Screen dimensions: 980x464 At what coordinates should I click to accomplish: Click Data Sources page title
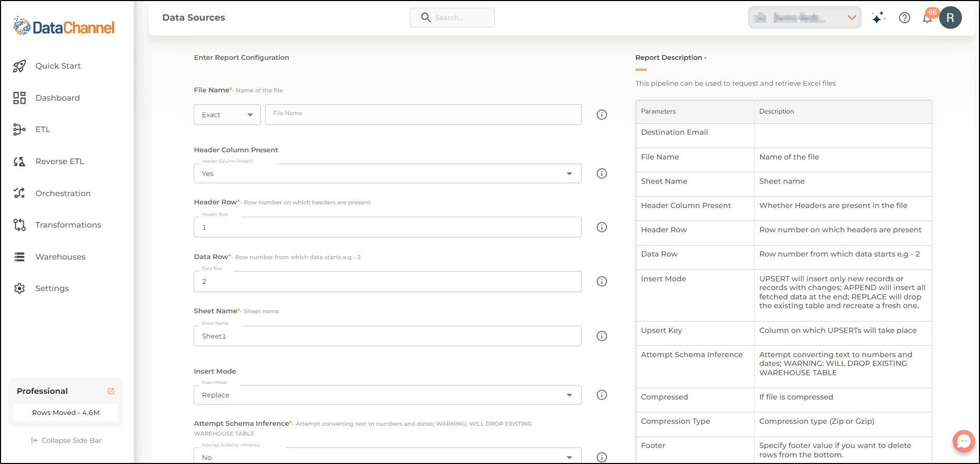click(x=194, y=18)
